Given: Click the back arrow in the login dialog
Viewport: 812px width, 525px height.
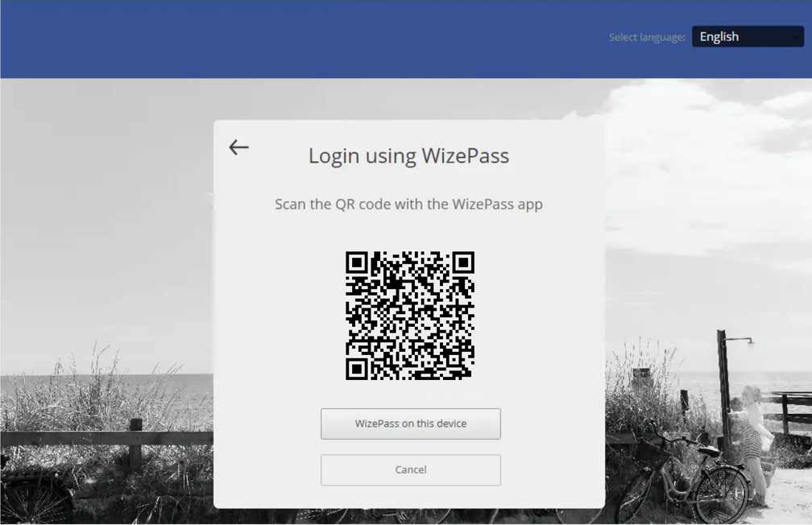Looking at the screenshot, I should (238, 147).
